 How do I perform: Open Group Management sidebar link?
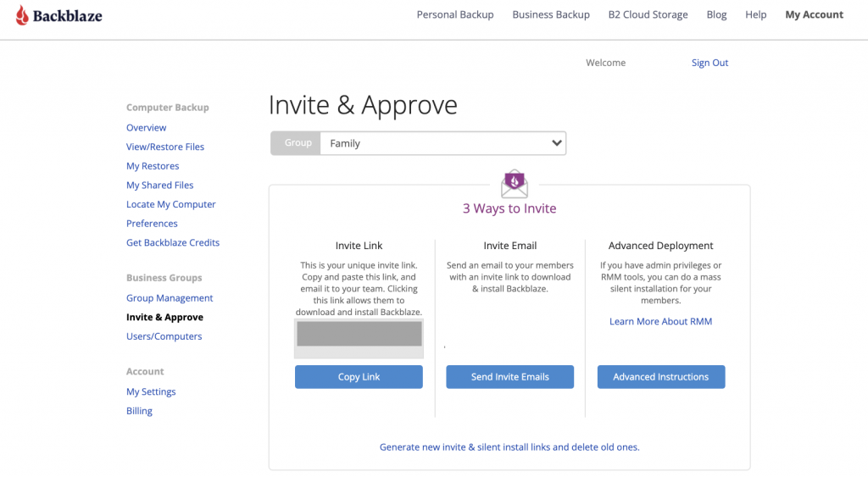(x=170, y=297)
